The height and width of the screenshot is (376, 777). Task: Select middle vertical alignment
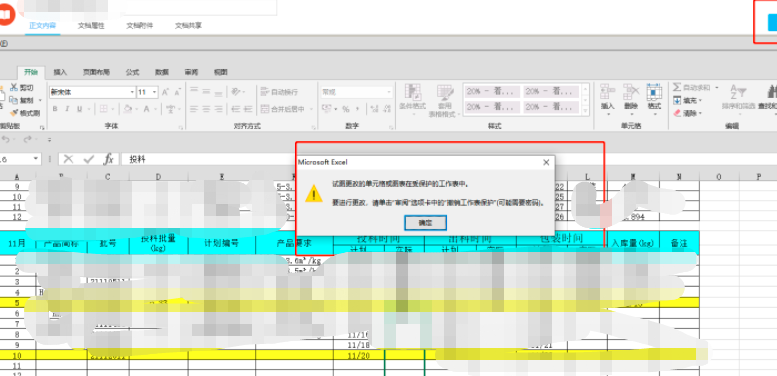coord(206,92)
